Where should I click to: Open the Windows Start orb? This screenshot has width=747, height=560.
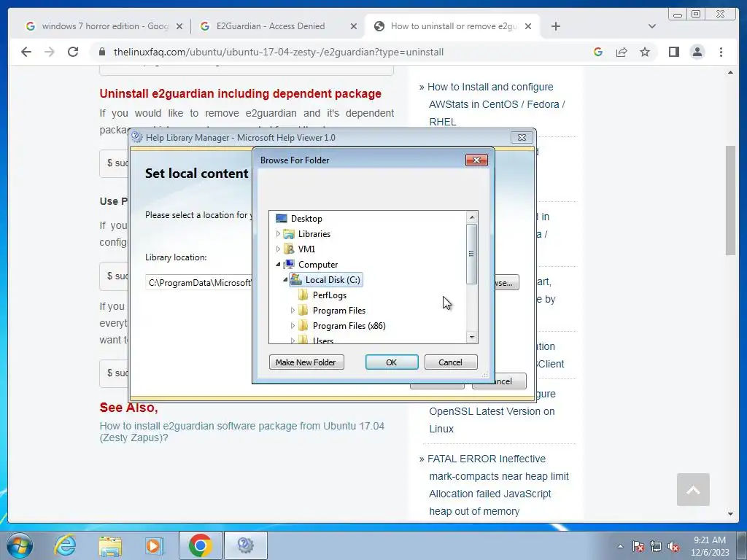click(x=19, y=545)
